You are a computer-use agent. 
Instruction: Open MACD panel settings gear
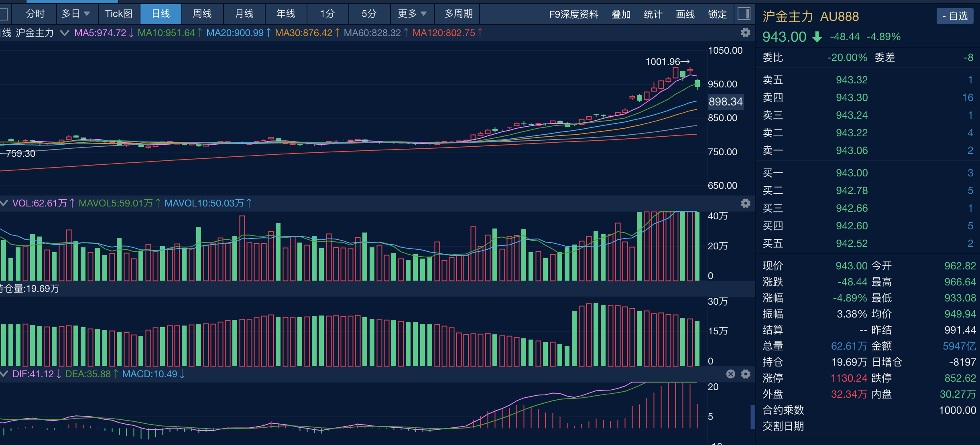(745, 374)
